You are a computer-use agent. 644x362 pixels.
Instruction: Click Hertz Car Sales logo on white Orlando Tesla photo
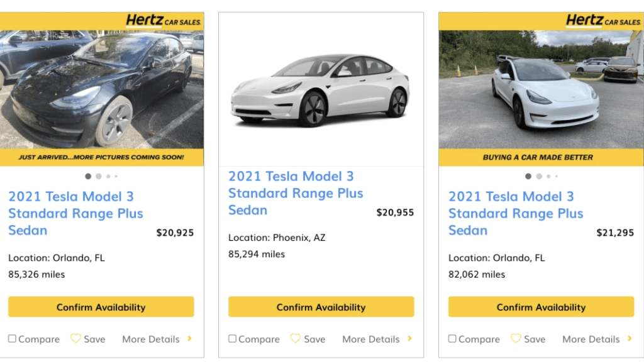pos(603,21)
